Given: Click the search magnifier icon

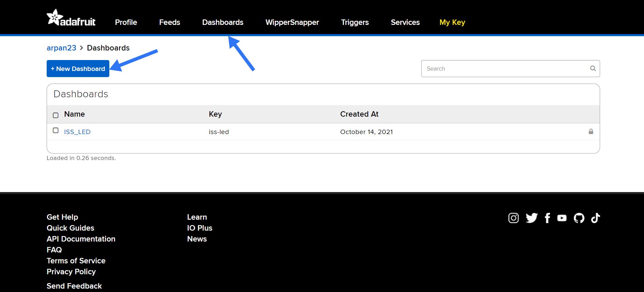Looking at the screenshot, I should pos(593,68).
